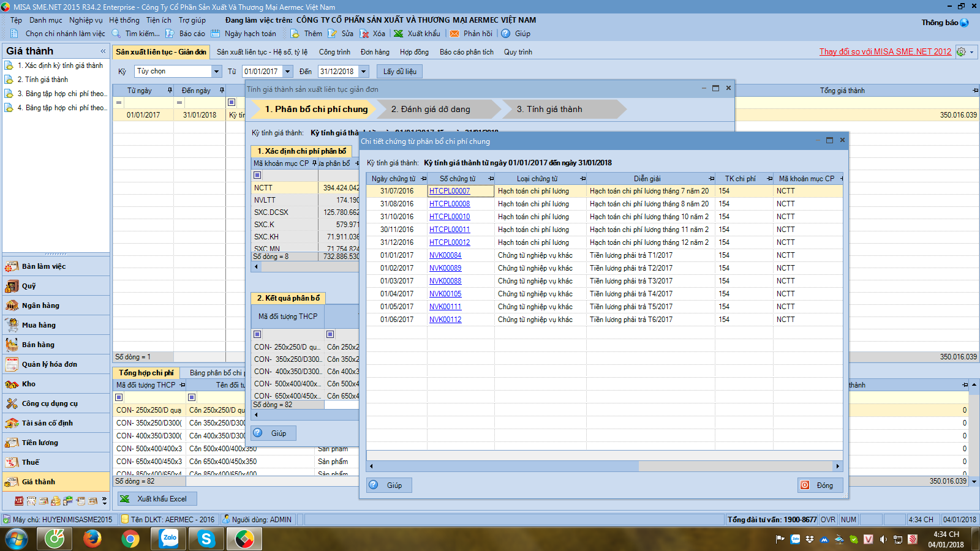The image size is (980, 551).
Task: Click Đóng button in detail dialog
Action: coord(821,485)
